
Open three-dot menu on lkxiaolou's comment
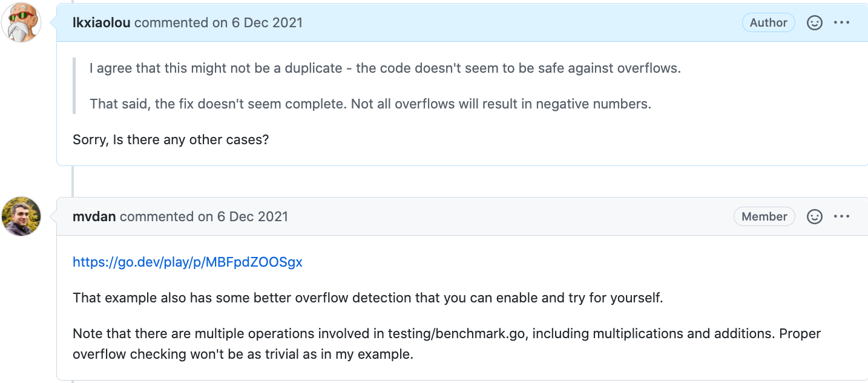[842, 23]
